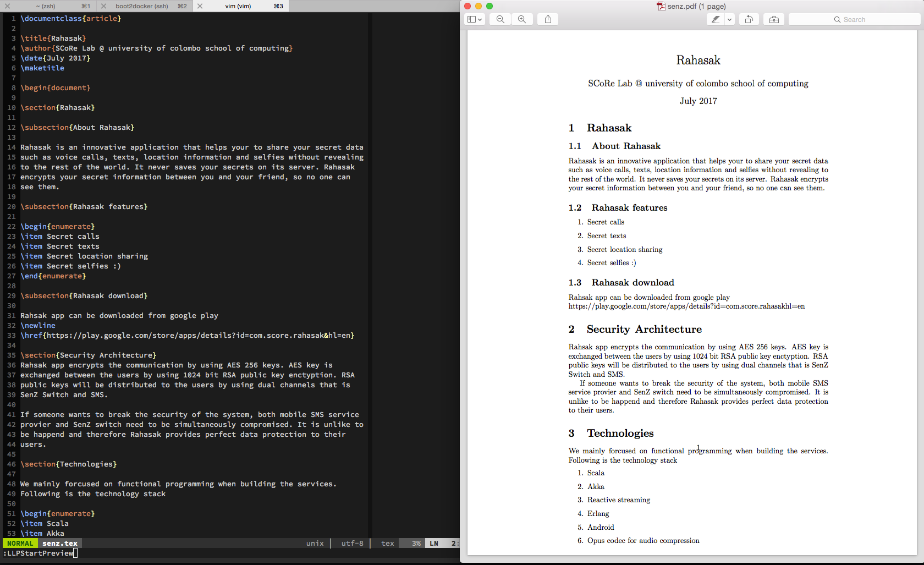Click the zoom out magnifier in Preview
This screenshot has height=565, width=924.
coord(500,19)
